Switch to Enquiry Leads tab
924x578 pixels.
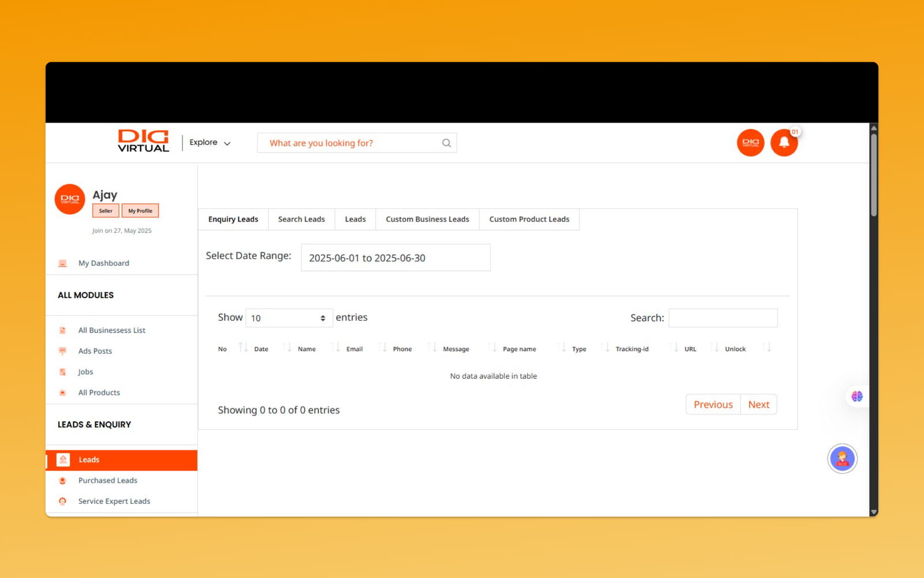coord(233,220)
